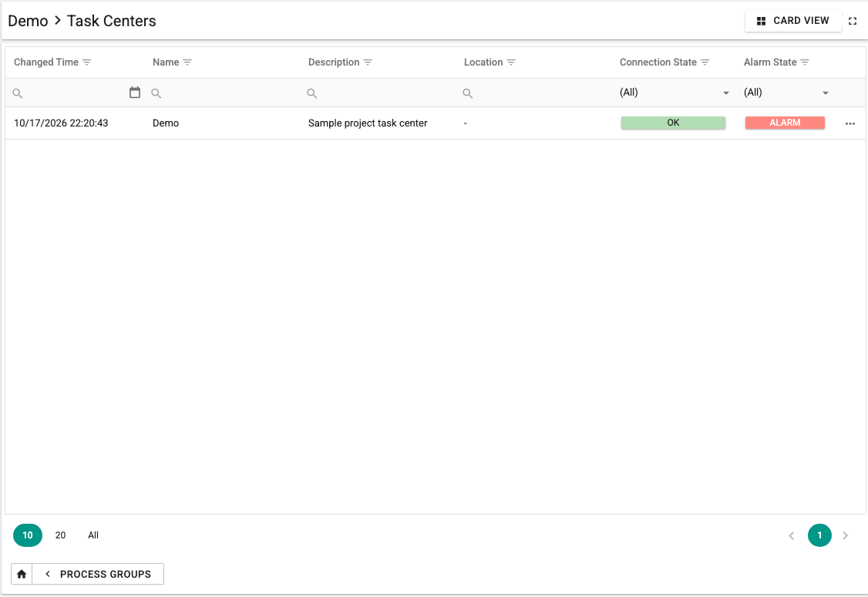Show 10 rows per page
The image size is (868, 597).
[28, 535]
